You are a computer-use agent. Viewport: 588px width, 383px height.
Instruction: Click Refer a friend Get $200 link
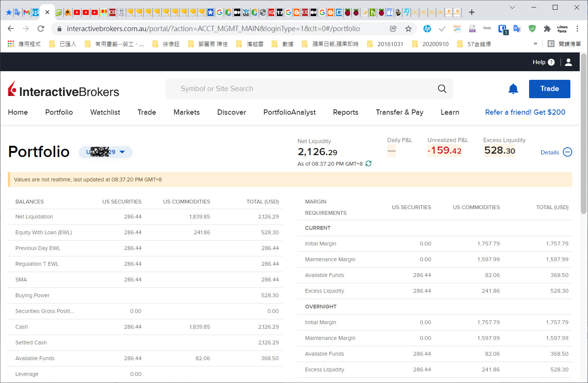(525, 112)
